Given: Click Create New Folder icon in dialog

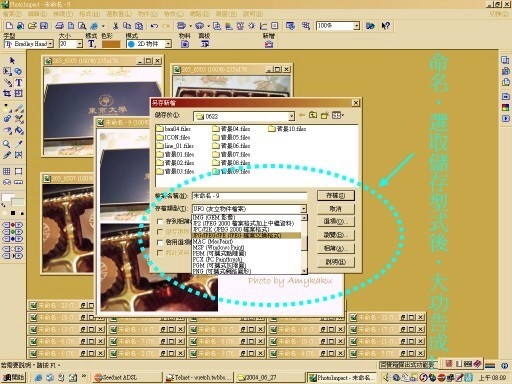Looking at the screenshot, I should (x=324, y=115).
